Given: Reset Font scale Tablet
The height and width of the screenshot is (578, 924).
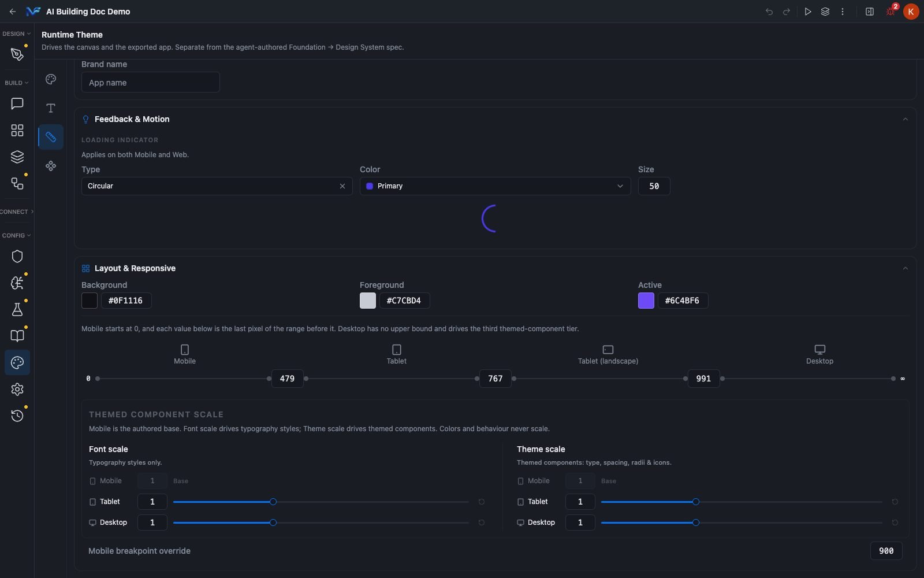Looking at the screenshot, I should pos(481,502).
